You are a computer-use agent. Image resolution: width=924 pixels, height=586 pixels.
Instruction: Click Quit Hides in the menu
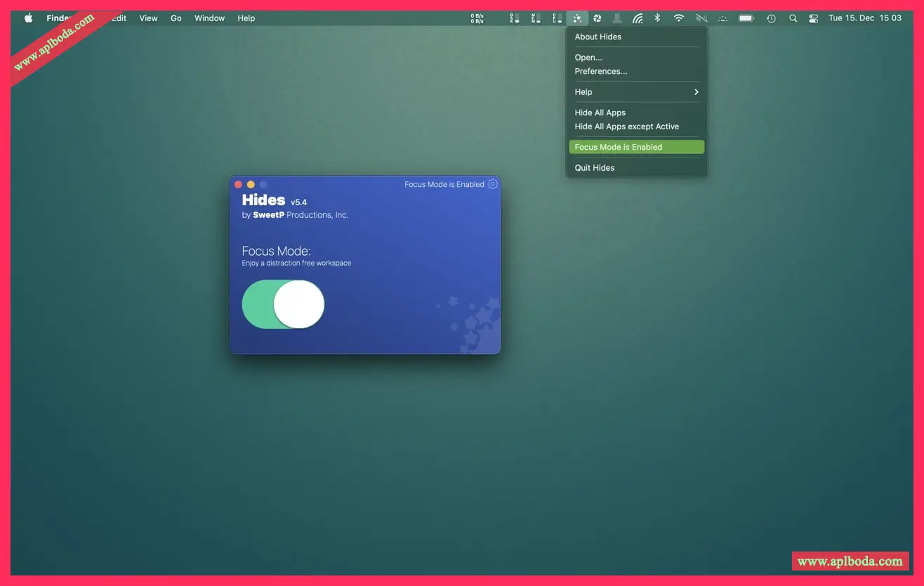[x=595, y=168]
